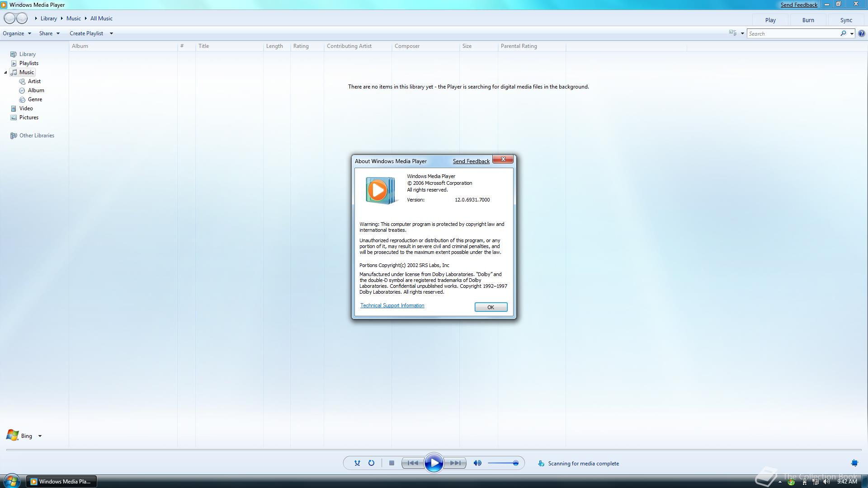
Task: Open the Play tab
Action: tap(770, 20)
